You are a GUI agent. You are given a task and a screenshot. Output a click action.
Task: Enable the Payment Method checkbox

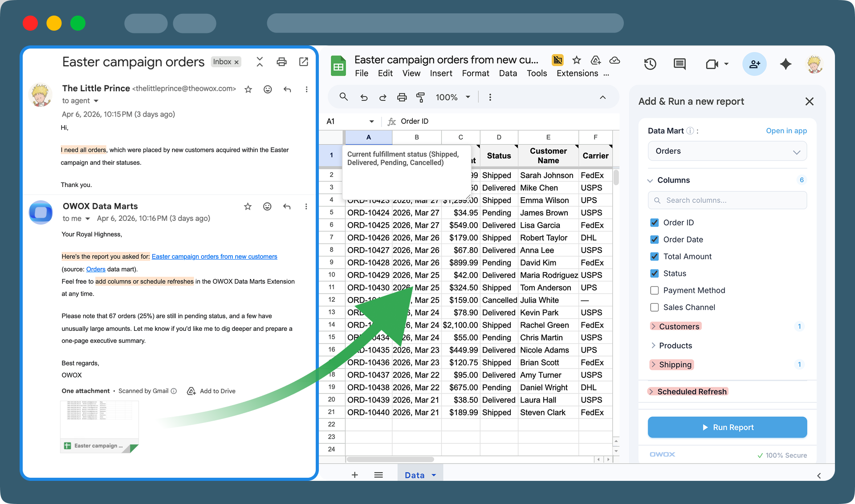(654, 290)
